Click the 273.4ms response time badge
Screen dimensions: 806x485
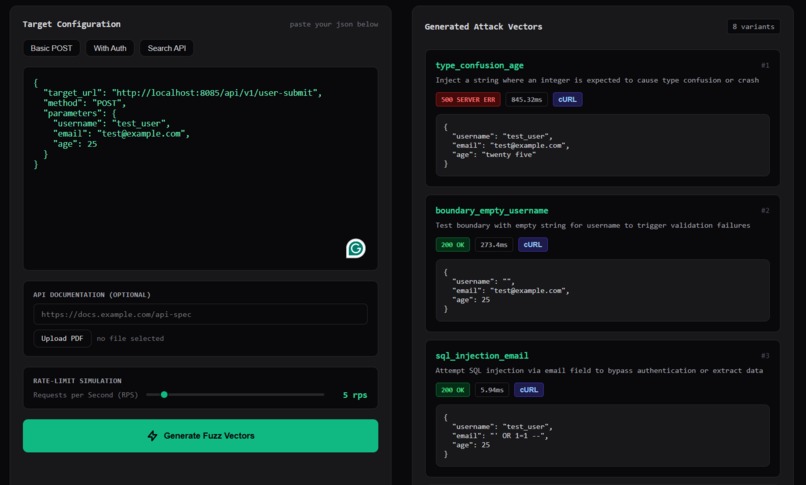pos(493,245)
